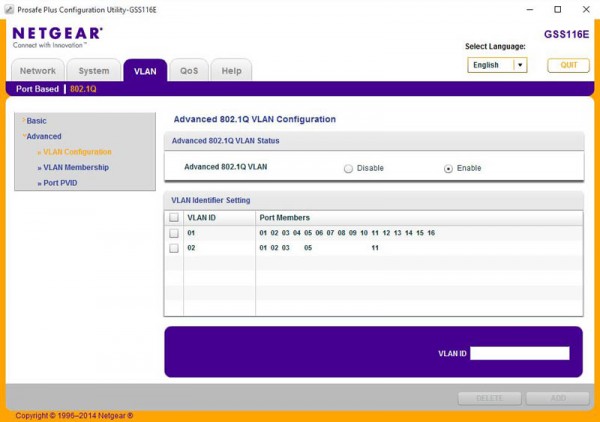Focus the VLAN ID input field
The image size is (600, 422).
(x=520, y=353)
